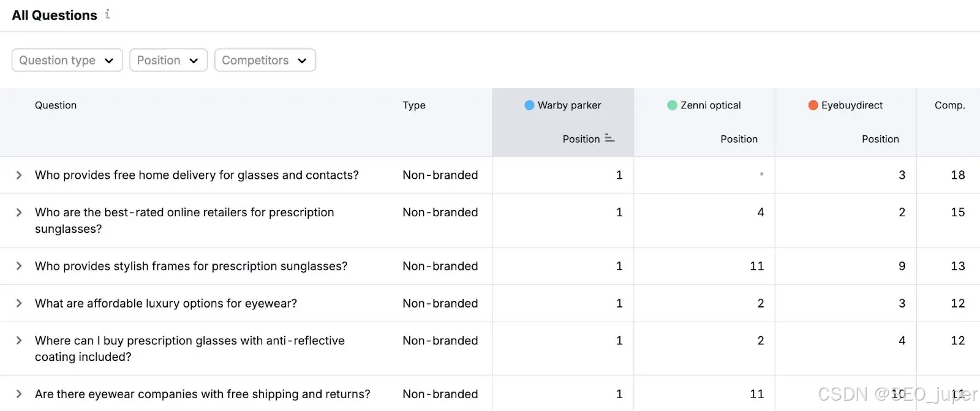Expand the free shipping and returns question row
The height and width of the screenshot is (411, 980).
[x=19, y=394]
